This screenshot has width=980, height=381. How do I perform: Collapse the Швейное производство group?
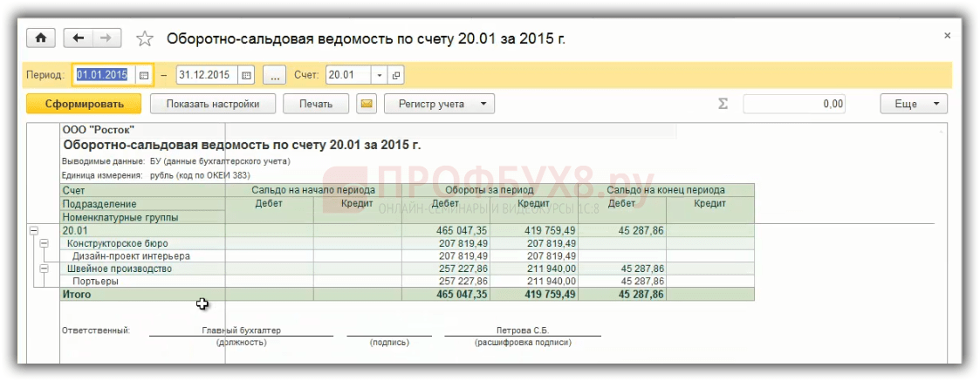point(43,269)
